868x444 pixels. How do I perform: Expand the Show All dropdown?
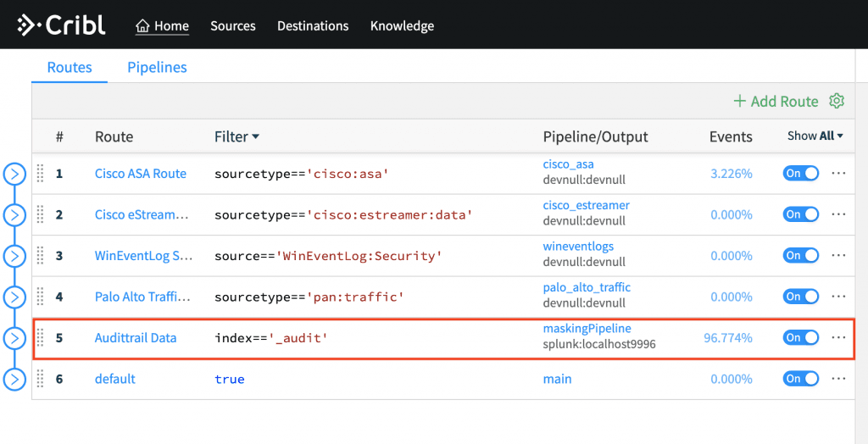(x=815, y=136)
